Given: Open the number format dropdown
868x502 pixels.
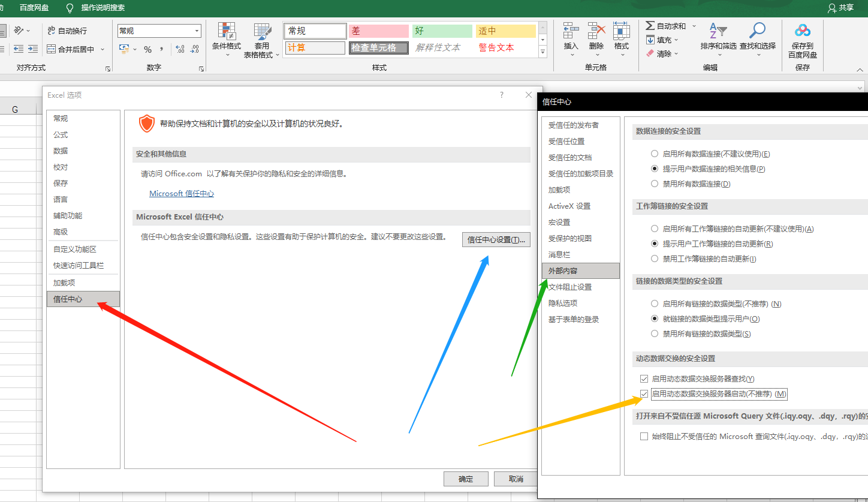Looking at the screenshot, I should [197, 31].
